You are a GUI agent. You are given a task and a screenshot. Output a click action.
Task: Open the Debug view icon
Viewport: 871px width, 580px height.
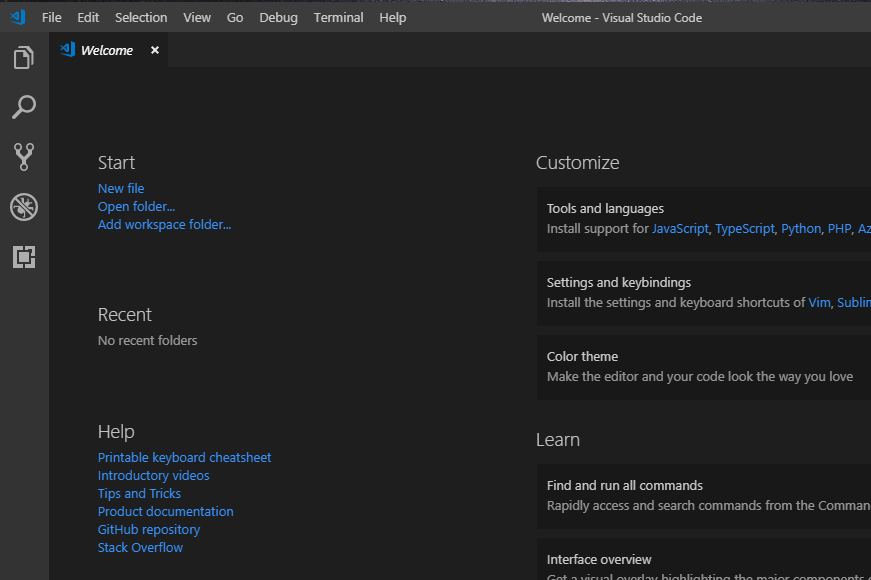pos(24,207)
